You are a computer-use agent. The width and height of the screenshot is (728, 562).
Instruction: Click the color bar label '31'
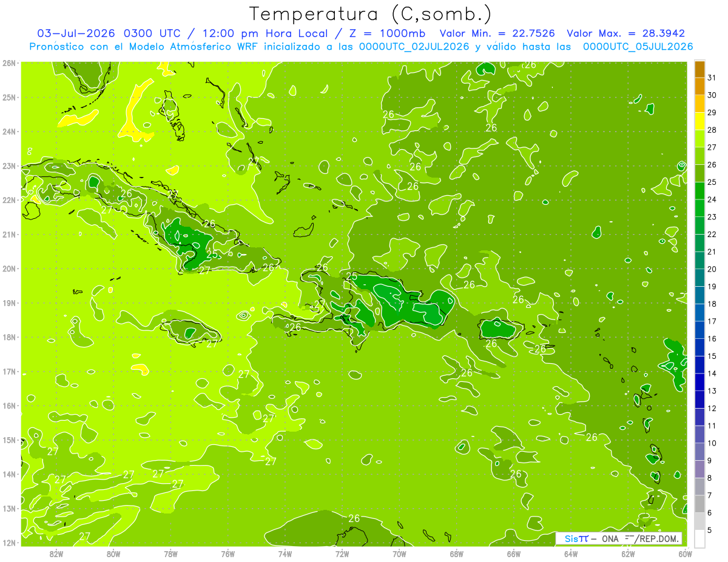[712, 77]
